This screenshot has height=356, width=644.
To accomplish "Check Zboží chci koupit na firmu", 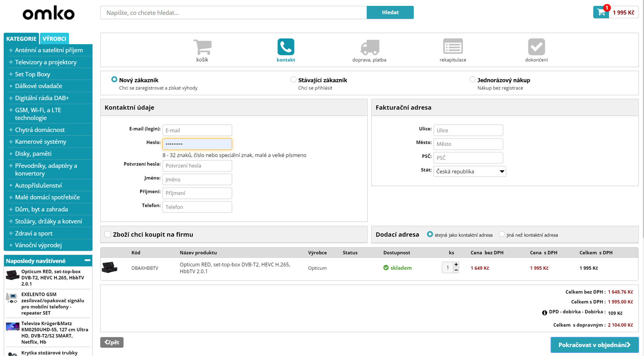I will pos(108,234).
